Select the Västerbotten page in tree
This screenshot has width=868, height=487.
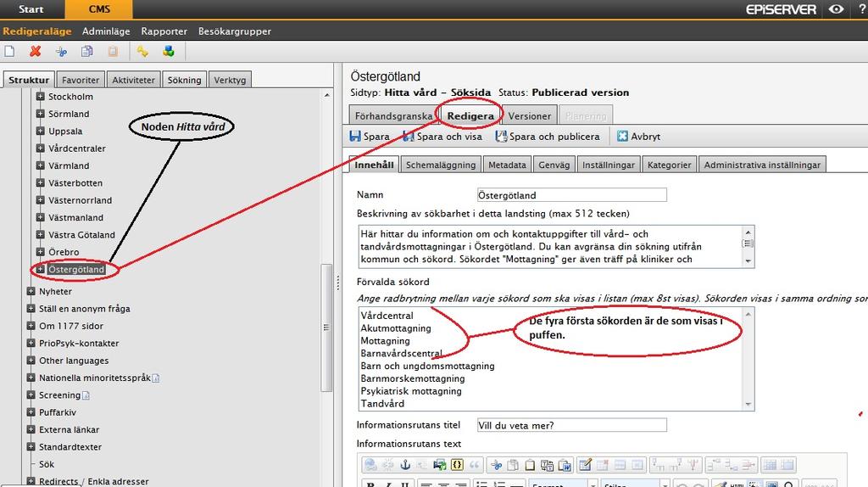pos(75,182)
